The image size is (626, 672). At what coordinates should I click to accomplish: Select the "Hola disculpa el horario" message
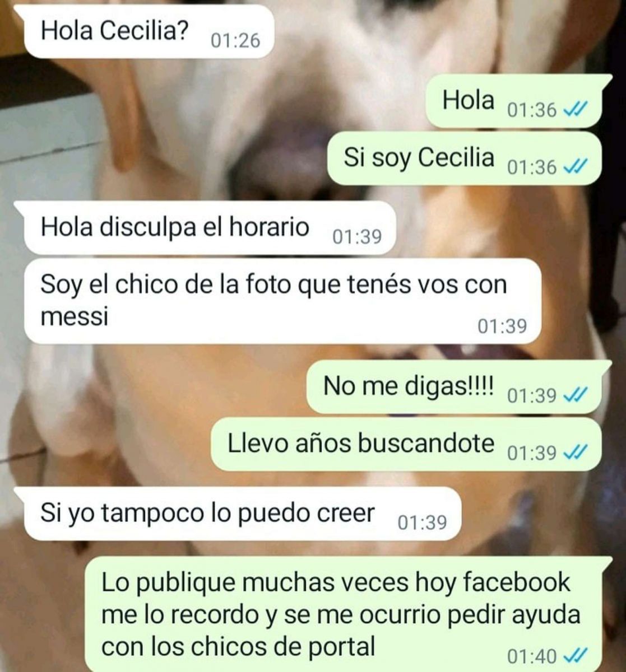click(x=210, y=228)
